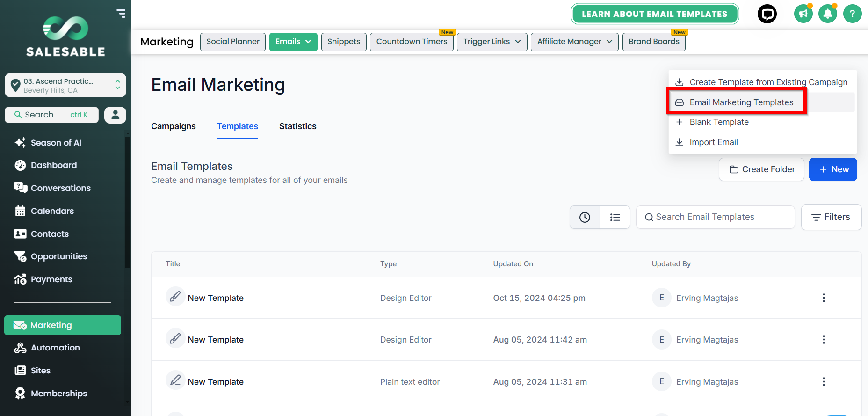
Task: Open Brand Boards
Action: coord(654,42)
